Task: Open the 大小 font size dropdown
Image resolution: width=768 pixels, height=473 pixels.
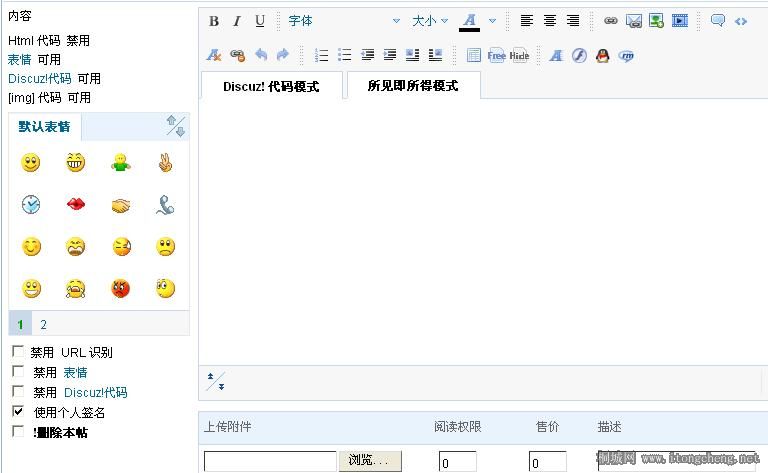Action: pos(430,21)
